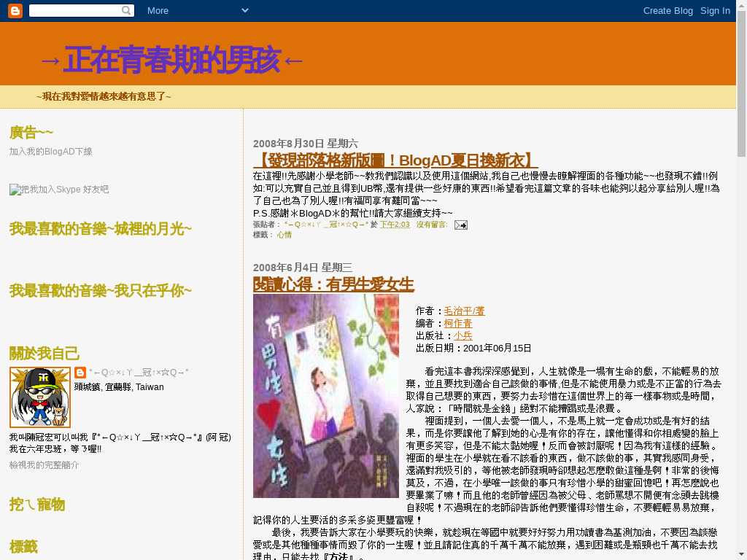The image size is (747, 560).
Task: Click the 心情 label tag
Action: (285, 235)
